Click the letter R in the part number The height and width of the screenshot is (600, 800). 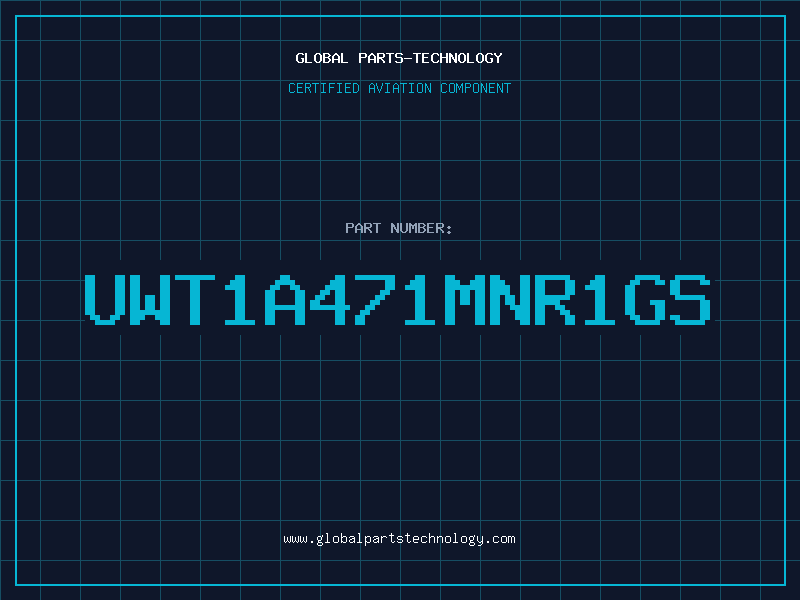(x=555, y=300)
